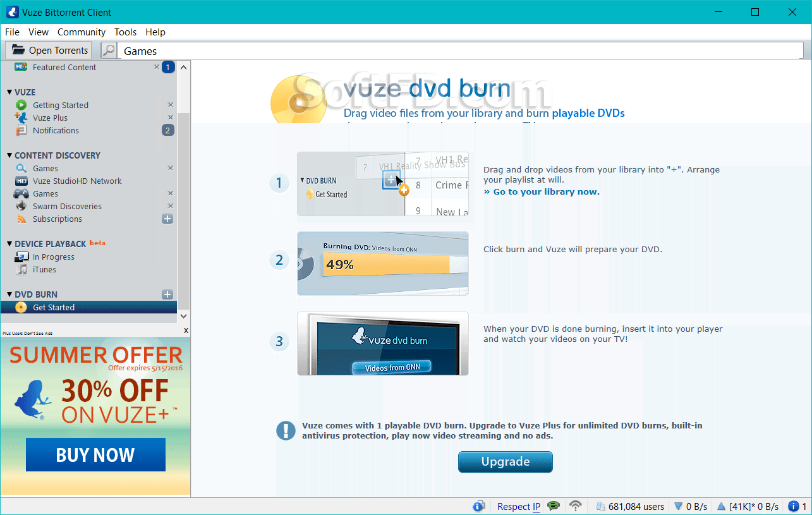The width and height of the screenshot is (812, 515).
Task: Select the Vuze StudioHD Network item
Action: point(89,181)
